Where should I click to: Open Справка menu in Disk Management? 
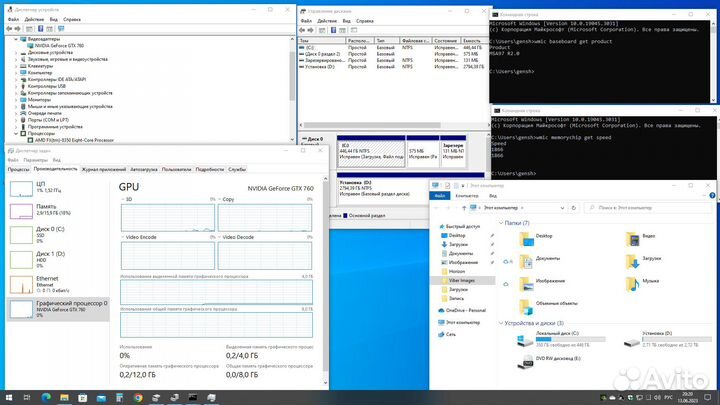click(365, 21)
